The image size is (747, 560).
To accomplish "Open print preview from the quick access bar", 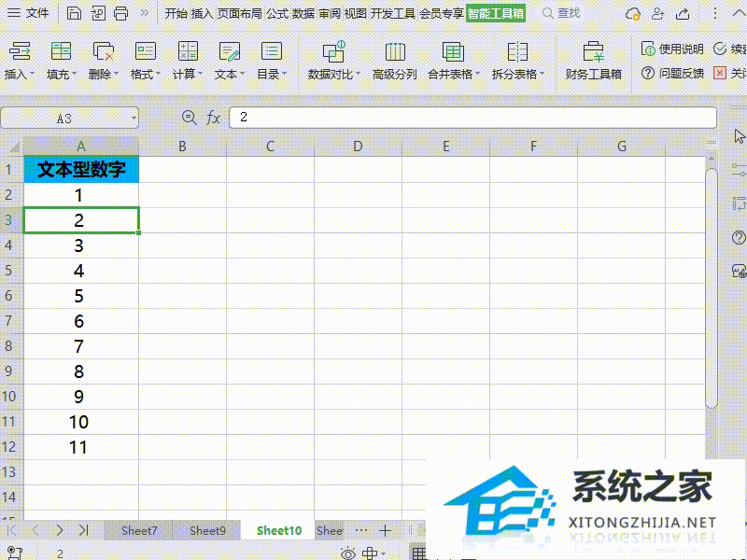I will click(98, 13).
